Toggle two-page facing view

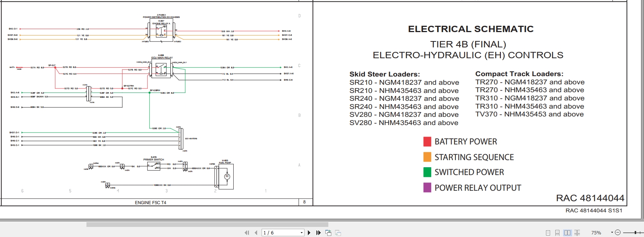pos(567,233)
